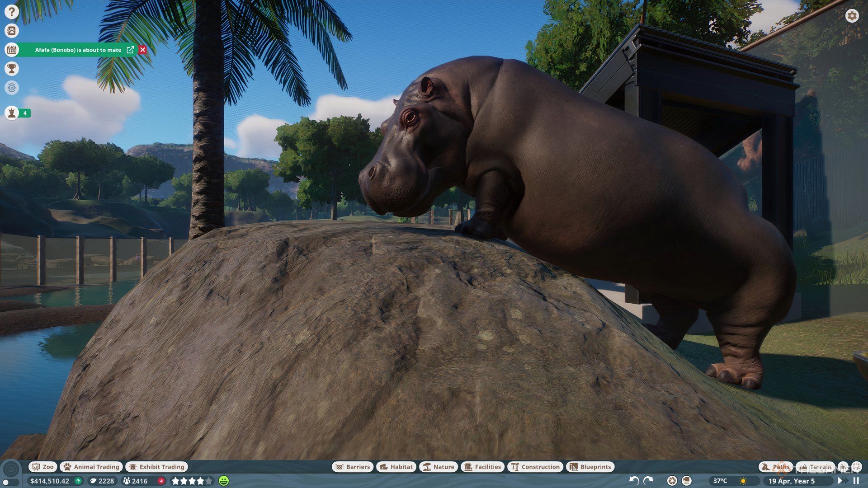The width and height of the screenshot is (868, 488).
Task: Open the camera shutter mode icon
Action: click(672, 481)
